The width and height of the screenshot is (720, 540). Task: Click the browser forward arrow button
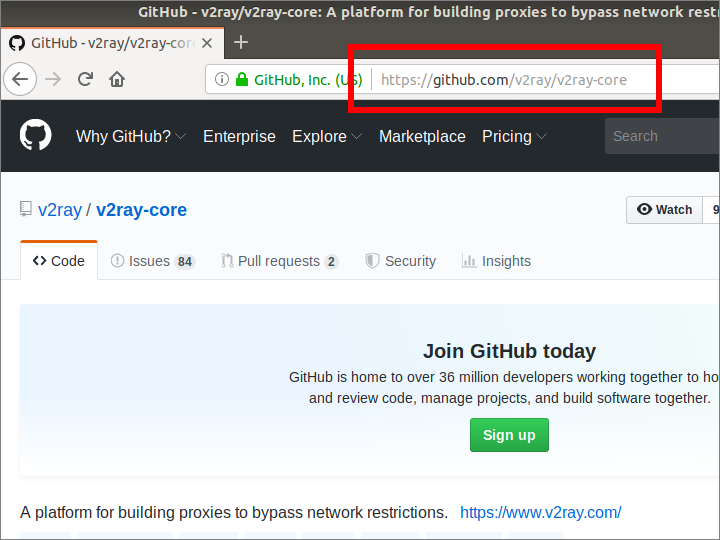coord(53,79)
